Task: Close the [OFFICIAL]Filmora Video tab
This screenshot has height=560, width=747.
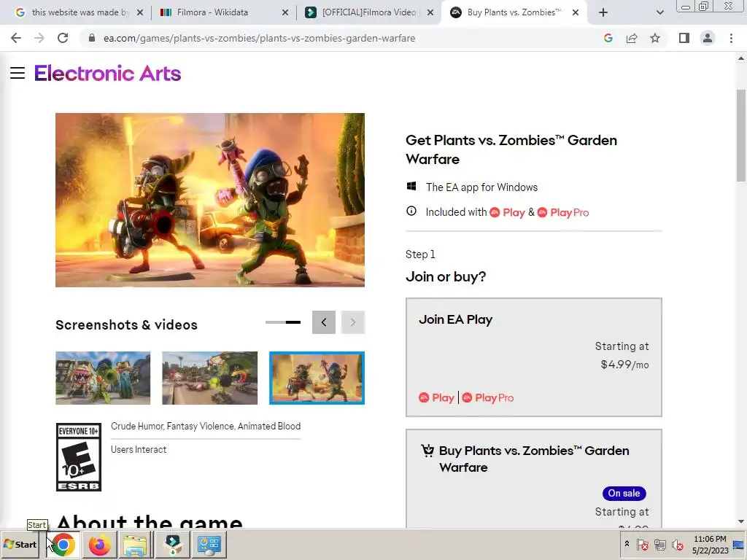Action: pyautogui.click(x=430, y=12)
